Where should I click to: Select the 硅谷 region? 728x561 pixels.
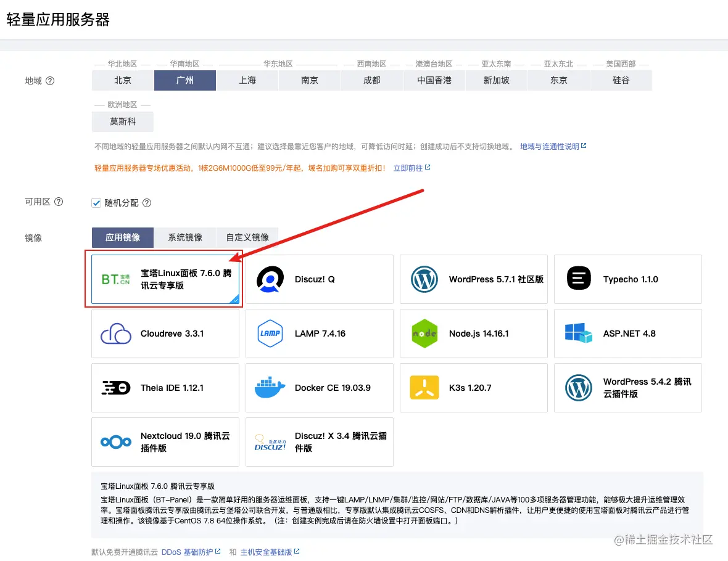[x=621, y=80]
